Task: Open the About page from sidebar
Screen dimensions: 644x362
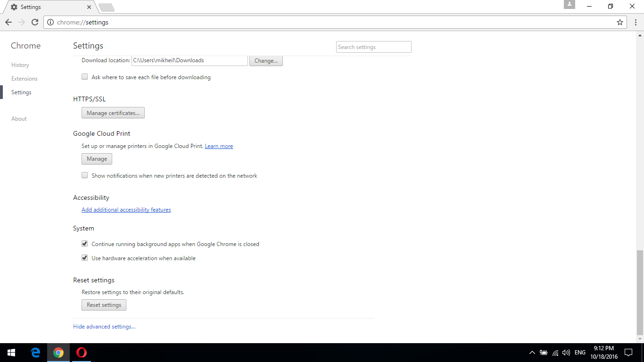Action: pyautogui.click(x=19, y=119)
